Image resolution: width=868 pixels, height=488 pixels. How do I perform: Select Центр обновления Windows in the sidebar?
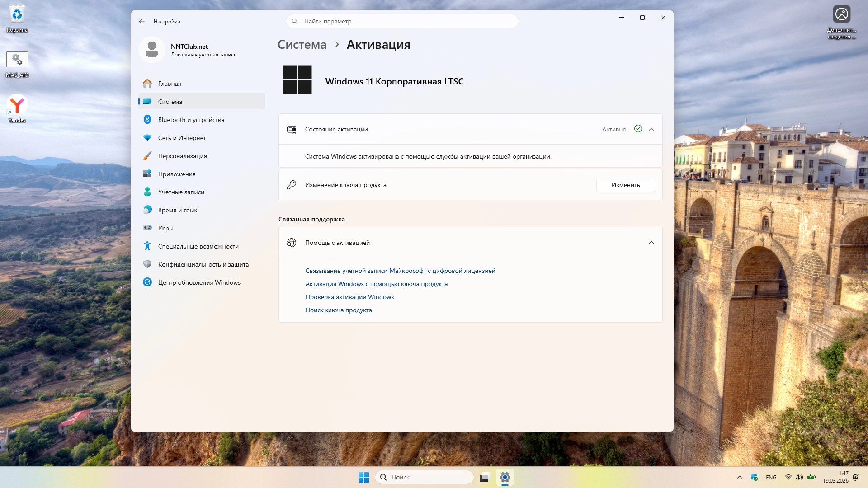[x=199, y=282]
